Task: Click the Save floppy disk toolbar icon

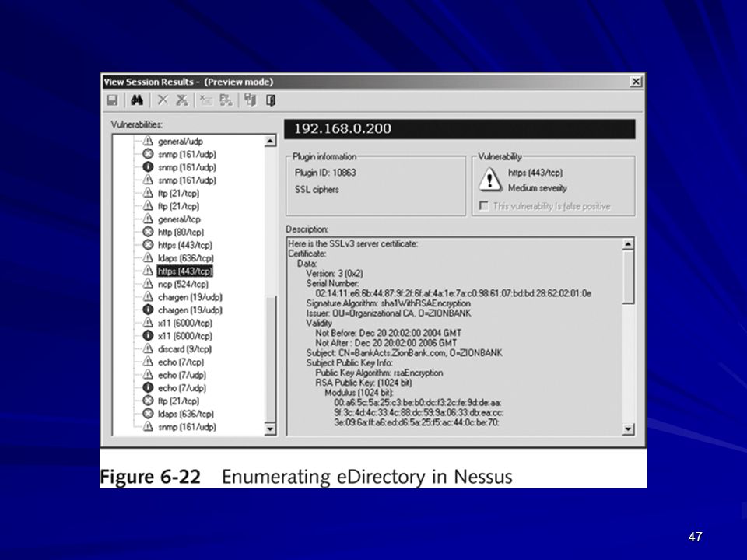Action: click(x=112, y=100)
